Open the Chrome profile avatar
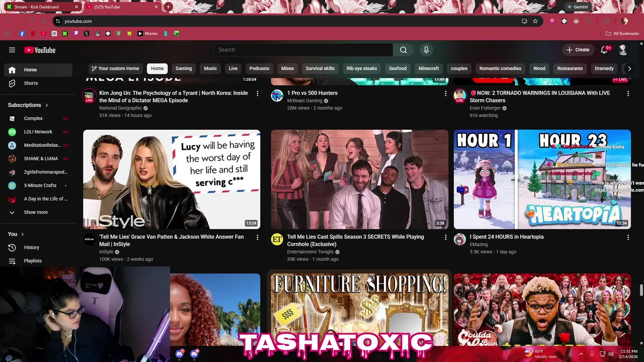Image resolution: width=644 pixels, height=362 pixels. click(625, 21)
